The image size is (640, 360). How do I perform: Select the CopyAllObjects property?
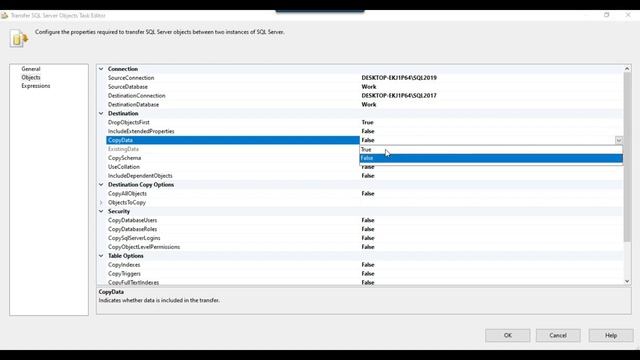[x=127, y=193]
